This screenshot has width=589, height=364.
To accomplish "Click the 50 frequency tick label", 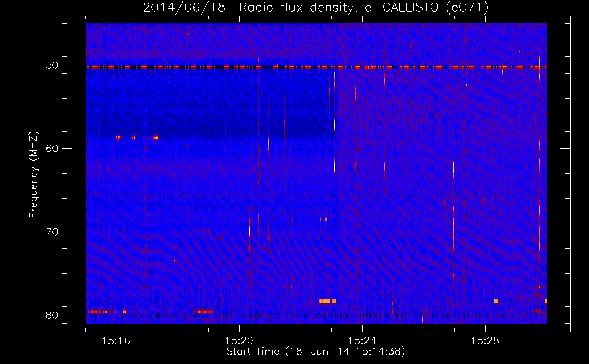I will pos(52,66).
